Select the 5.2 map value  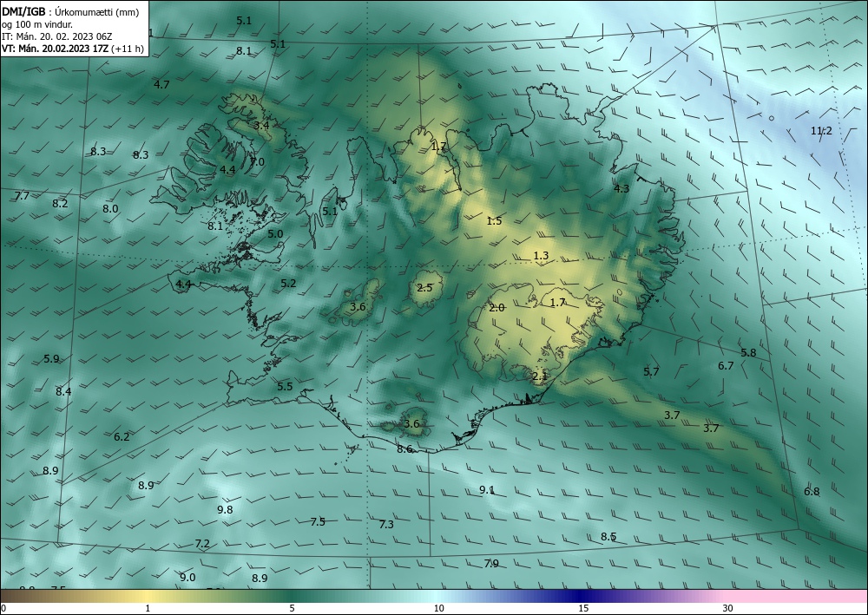[x=288, y=283]
